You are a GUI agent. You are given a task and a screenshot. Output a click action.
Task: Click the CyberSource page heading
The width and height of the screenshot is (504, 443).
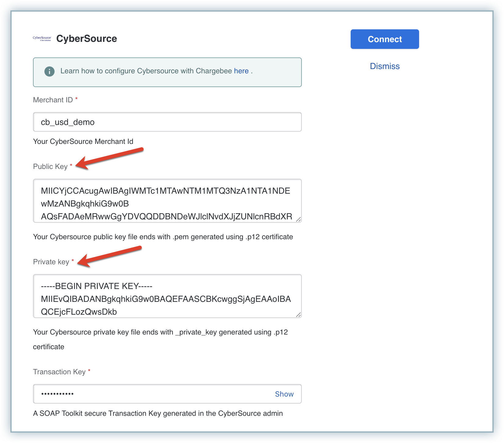coord(86,39)
